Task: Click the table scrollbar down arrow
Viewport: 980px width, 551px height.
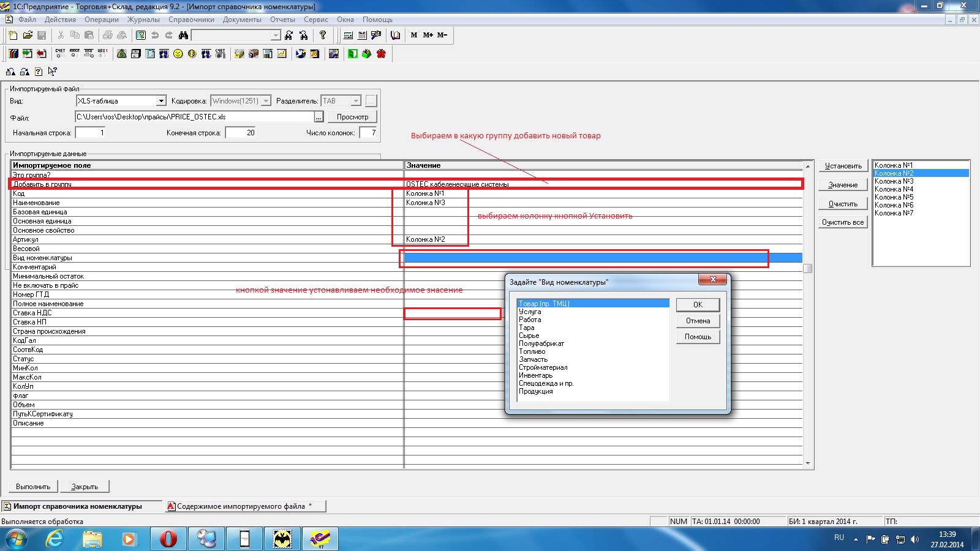Action: click(808, 463)
